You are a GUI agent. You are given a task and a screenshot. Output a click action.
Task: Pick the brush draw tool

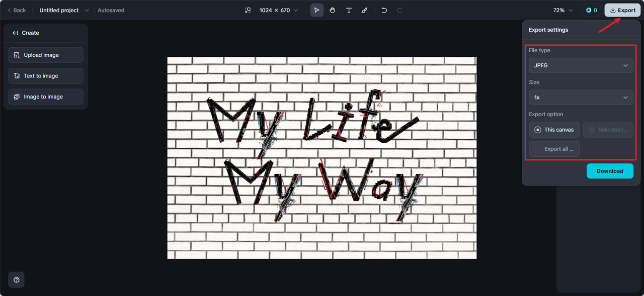pyautogui.click(x=364, y=10)
